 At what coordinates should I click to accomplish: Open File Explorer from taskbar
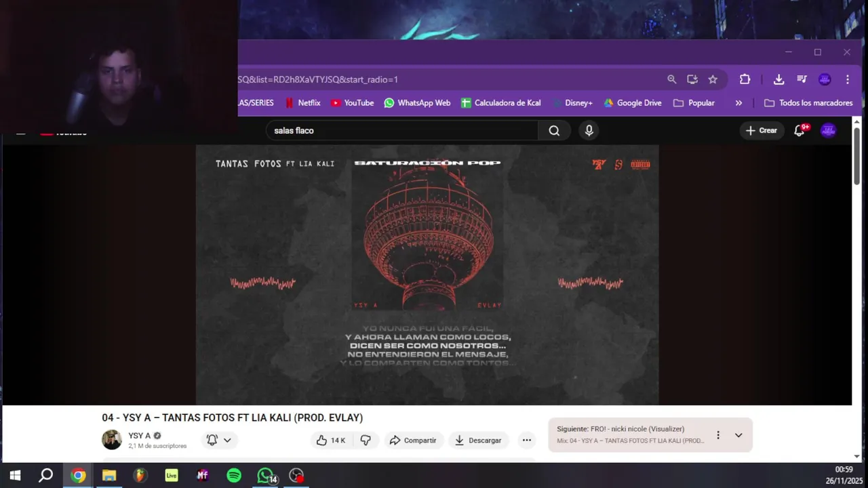pos(109,476)
